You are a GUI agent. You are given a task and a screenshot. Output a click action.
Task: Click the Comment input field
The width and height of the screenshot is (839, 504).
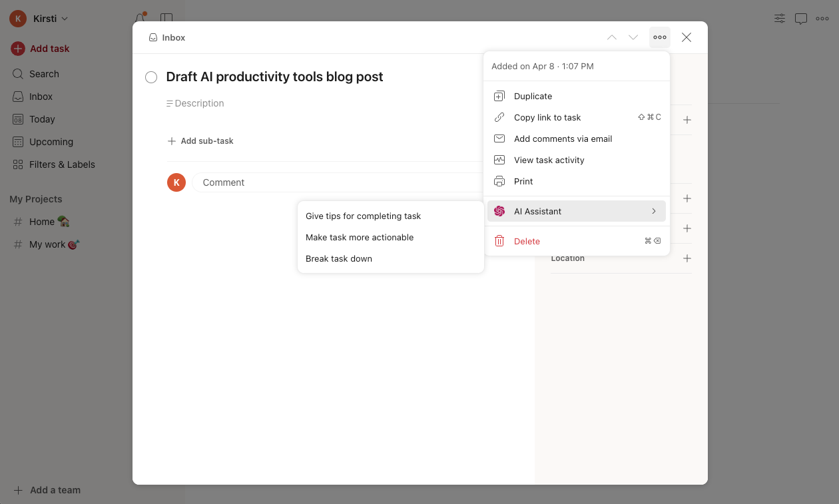pyautogui.click(x=333, y=182)
